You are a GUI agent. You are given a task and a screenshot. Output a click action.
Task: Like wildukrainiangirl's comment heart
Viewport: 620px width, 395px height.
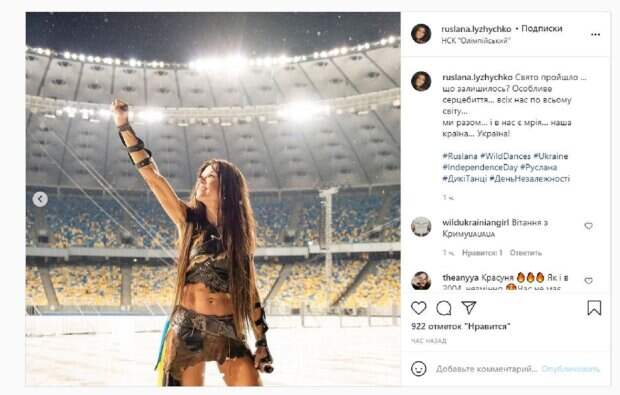tap(588, 226)
